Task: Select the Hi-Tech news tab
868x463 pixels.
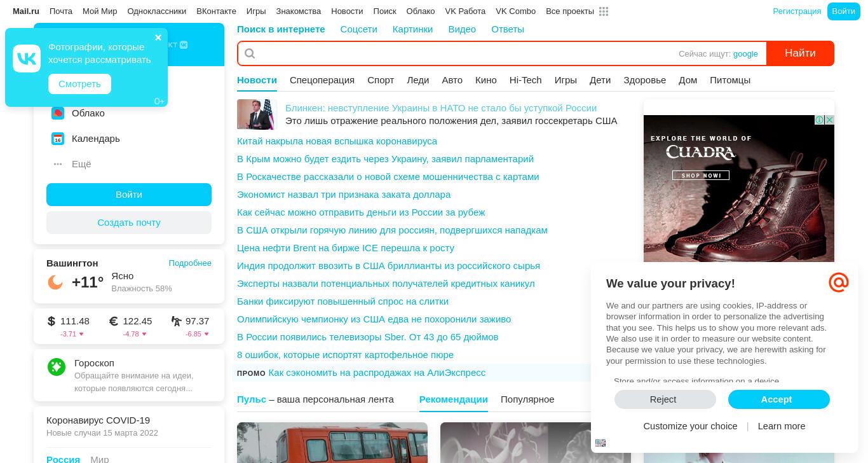Action: click(526, 80)
